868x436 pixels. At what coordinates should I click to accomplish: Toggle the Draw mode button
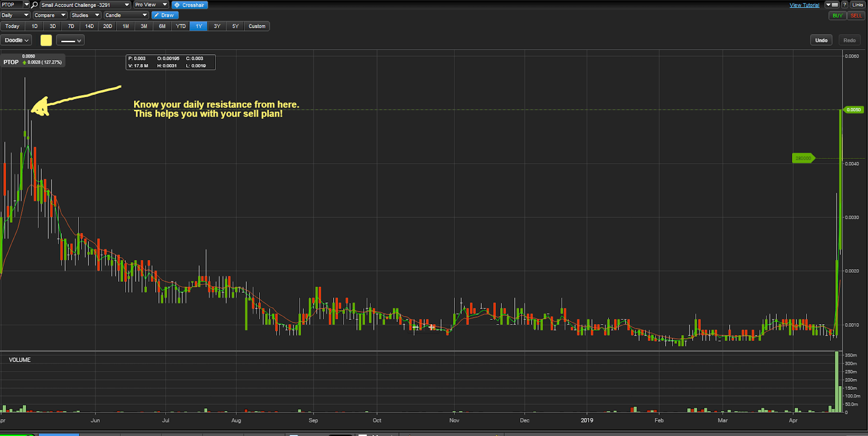165,15
